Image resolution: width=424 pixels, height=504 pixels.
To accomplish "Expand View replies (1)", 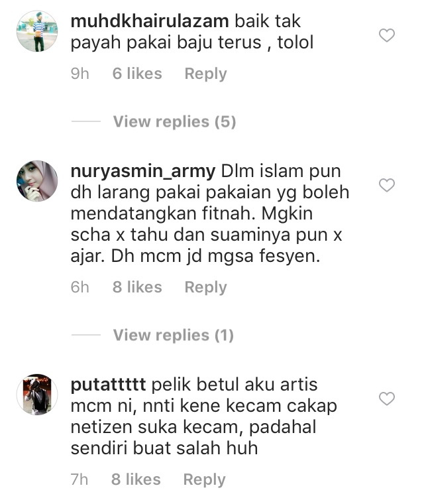I will [x=174, y=336].
